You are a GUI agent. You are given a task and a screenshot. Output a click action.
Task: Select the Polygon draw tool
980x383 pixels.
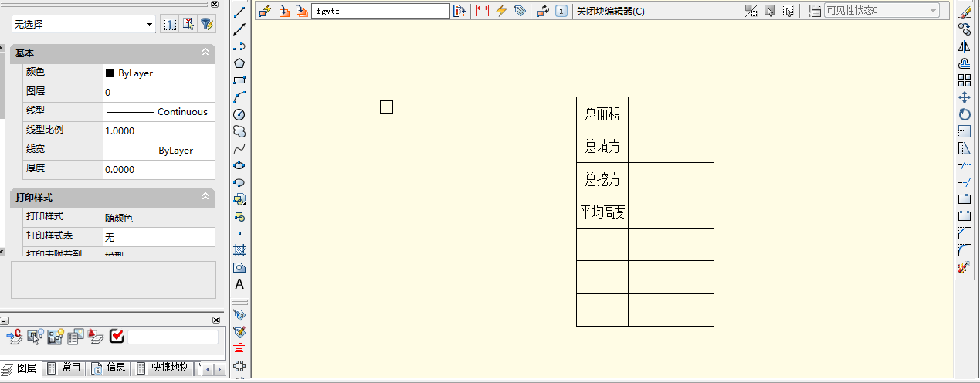point(239,63)
